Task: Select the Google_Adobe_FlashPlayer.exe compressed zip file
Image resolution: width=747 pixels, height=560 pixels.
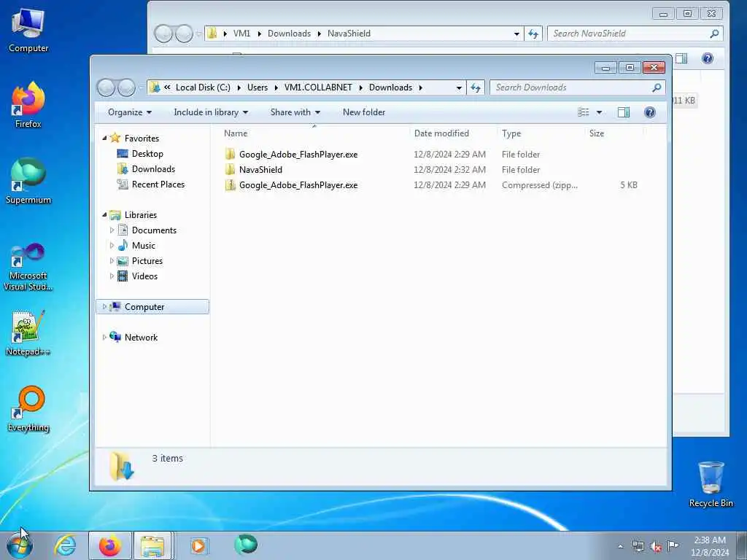Action: pyautogui.click(x=430, y=185)
